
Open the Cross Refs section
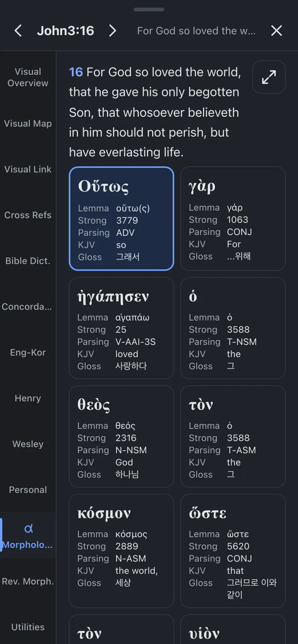tap(28, 215)
